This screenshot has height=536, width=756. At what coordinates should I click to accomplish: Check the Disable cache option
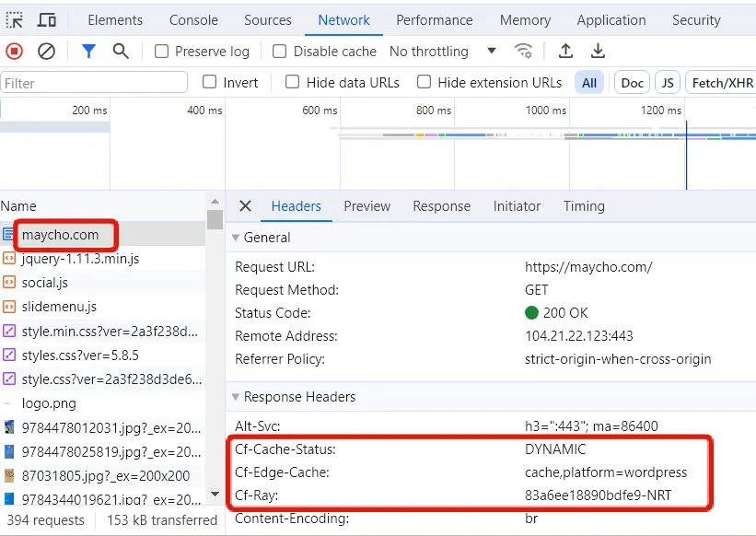tap(280, 52)
